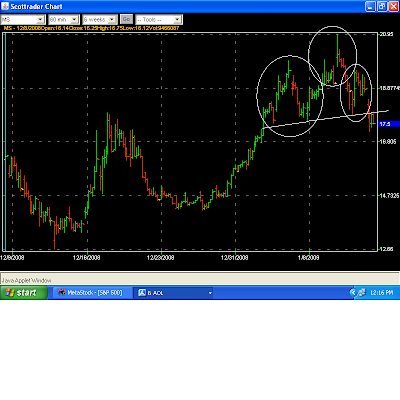This screenshot has width=400, height=400.
Task: Maximize the Scottrader Chart window
Action: click(382, 6)
